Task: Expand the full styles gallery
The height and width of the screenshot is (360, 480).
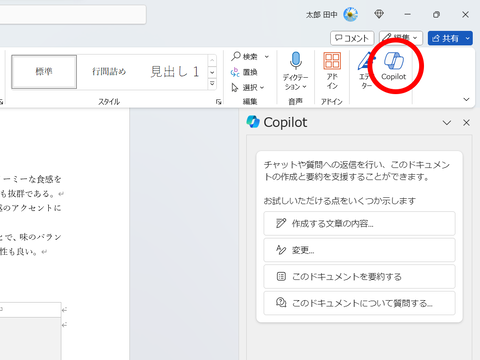Action: (212, 84)
